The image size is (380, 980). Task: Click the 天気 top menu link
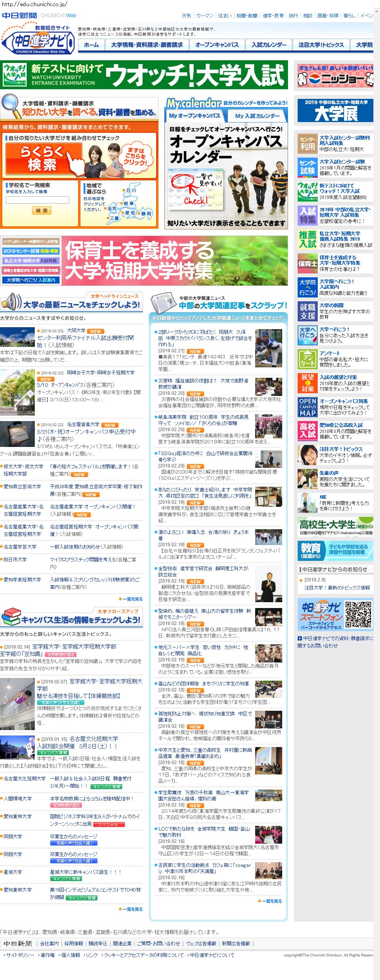[x=186, y=16]
